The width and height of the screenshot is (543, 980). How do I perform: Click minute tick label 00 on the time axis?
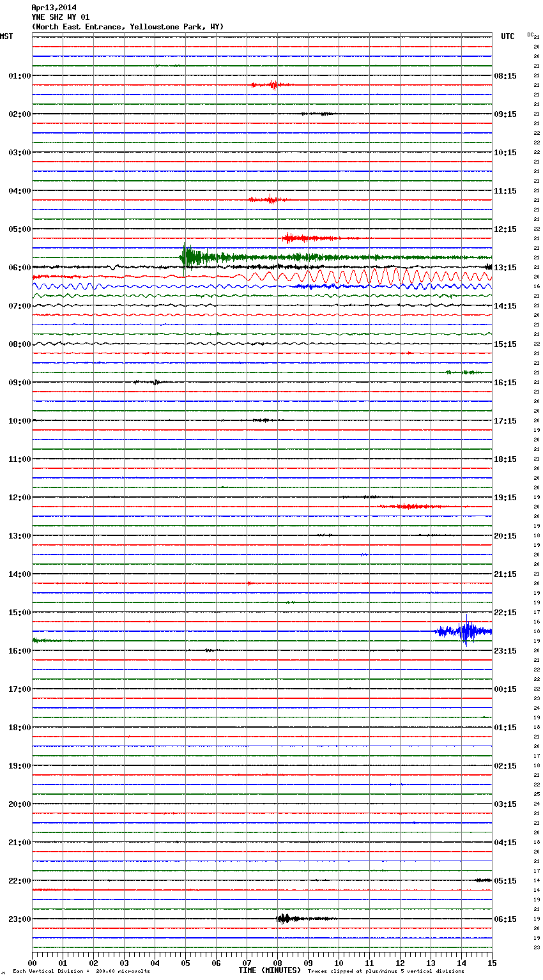(x=32, y=963)
